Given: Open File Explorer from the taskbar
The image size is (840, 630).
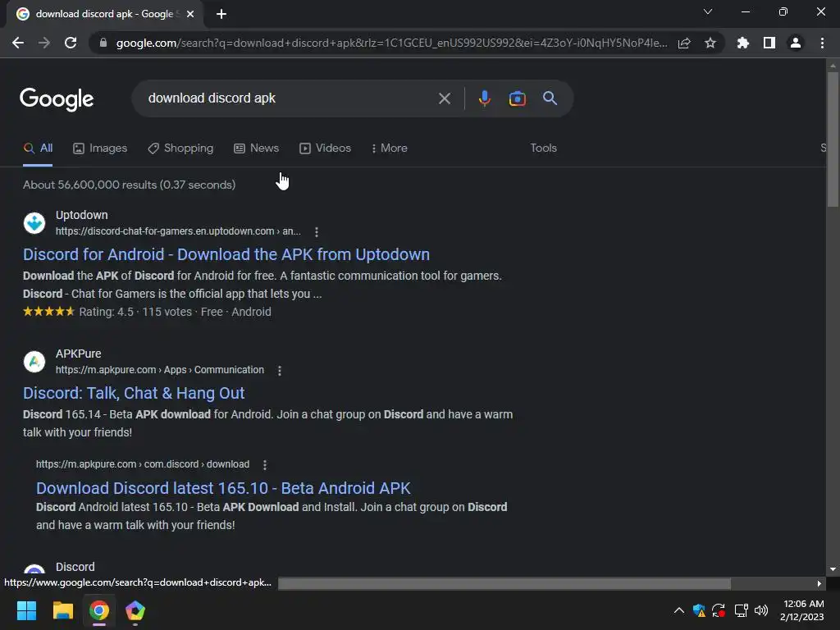Looking at the screenshot, I should pos(62,610).
